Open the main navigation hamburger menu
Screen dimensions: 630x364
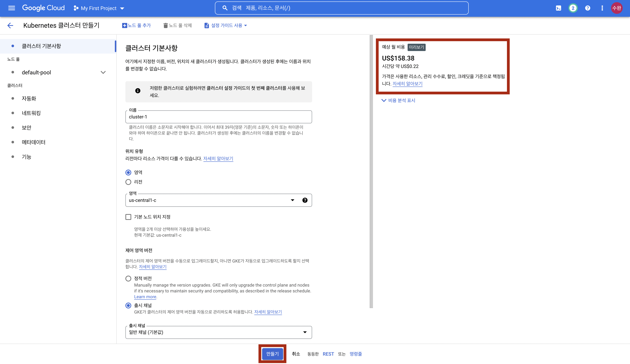[x=11, y=8]
